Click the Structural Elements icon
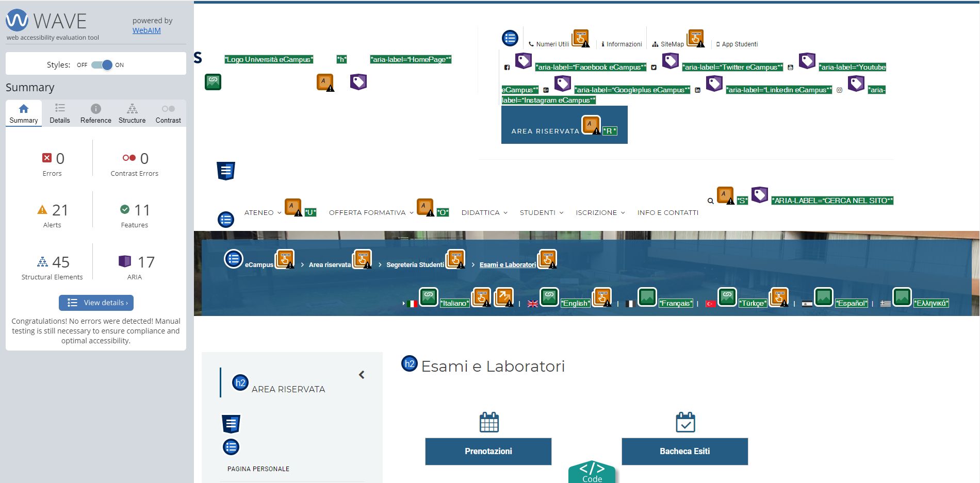 (x=42, y=261)
